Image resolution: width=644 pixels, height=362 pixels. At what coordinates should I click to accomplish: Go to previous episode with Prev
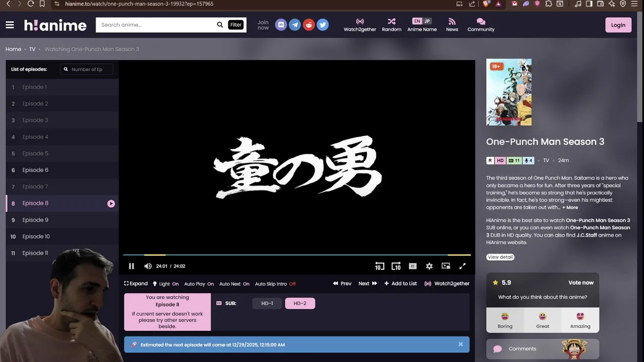[342, 284]
